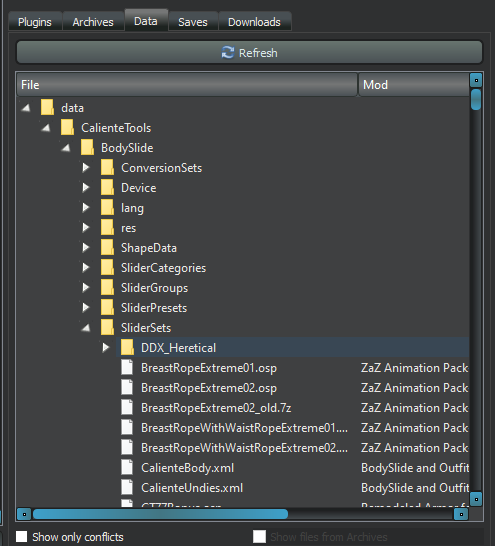The image size is (495, 546).
Task: Click the SliderPresets folder icon
Action: click(x=108, y=307)
